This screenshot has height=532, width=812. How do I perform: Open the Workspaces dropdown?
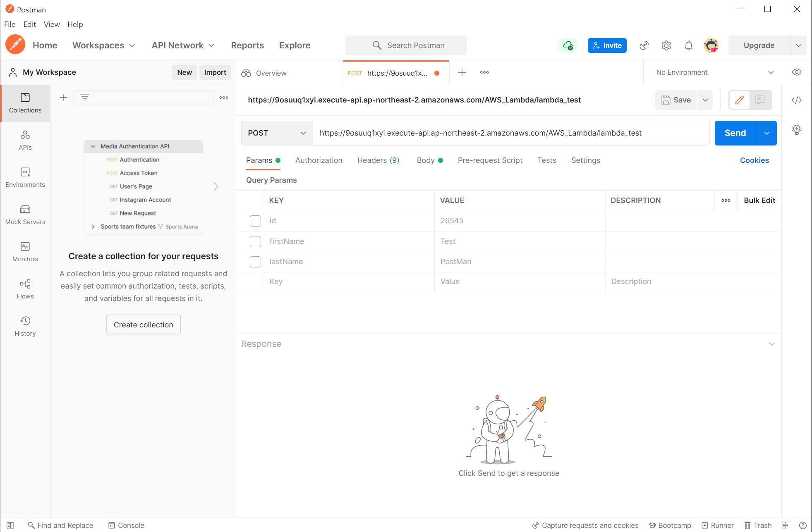(x=103, y=45)
